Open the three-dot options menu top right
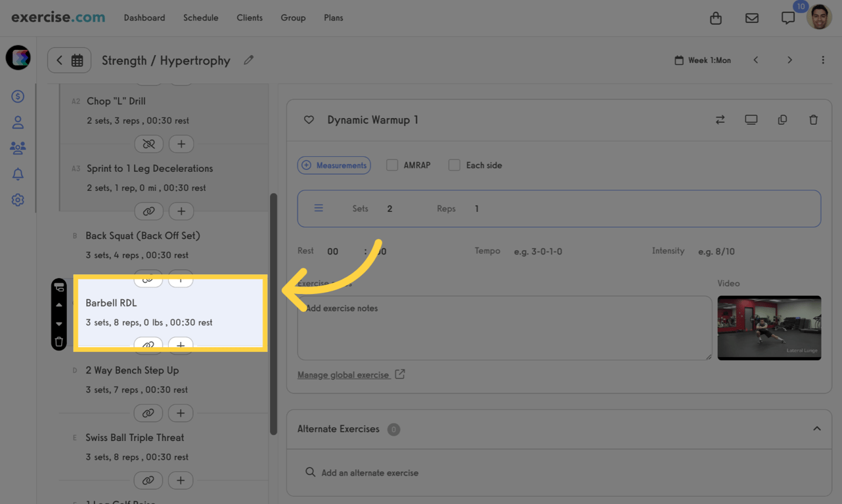The image size is (842, 504). point(823,60)
